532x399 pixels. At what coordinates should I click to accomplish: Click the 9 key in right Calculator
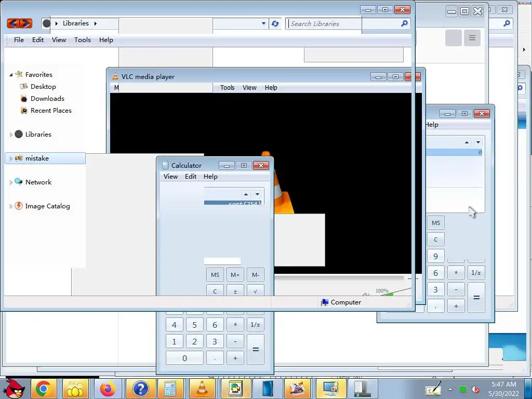[x=436, y=256]
